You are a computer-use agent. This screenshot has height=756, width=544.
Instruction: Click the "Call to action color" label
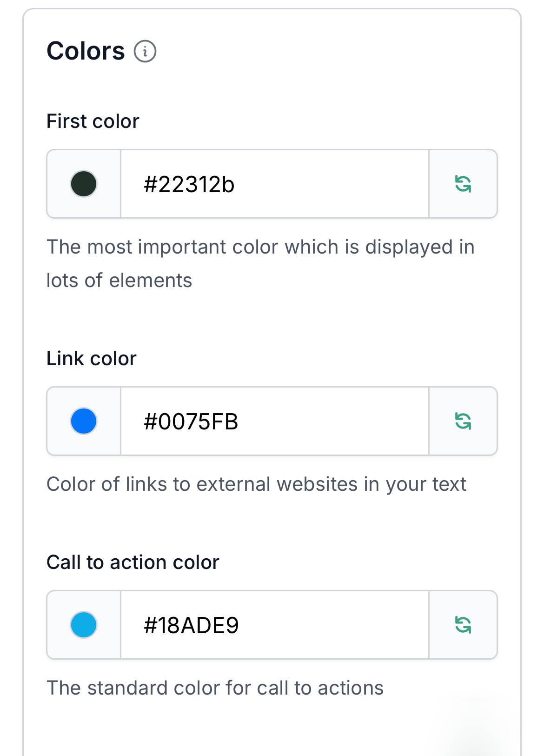(x=133, y=562)
